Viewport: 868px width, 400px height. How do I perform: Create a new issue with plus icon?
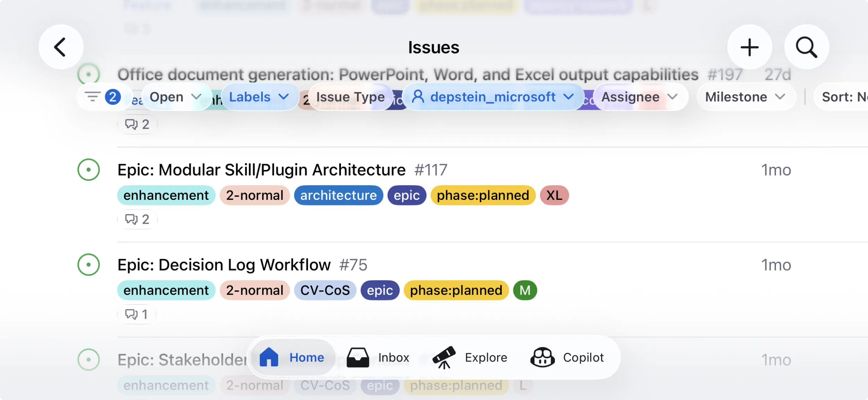[x=749, y=47]
